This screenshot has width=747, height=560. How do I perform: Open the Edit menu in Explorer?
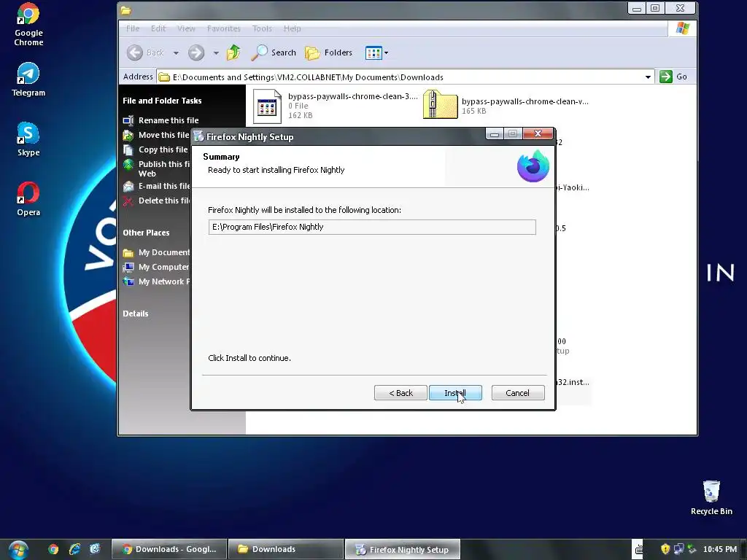pos(158,28)
